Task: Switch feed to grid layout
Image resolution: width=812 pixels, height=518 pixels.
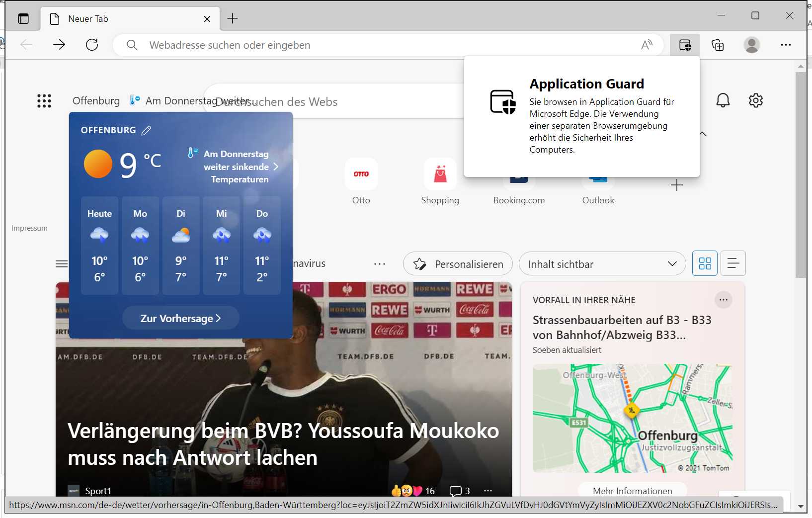Action: [x=705, y=263]
